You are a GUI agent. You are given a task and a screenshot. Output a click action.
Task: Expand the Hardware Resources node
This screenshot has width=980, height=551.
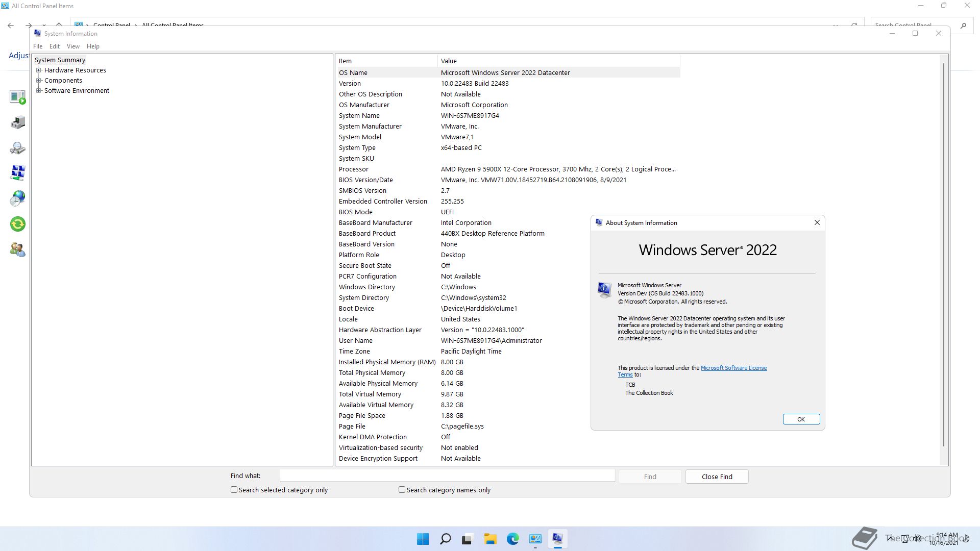(x=38, y=70)
